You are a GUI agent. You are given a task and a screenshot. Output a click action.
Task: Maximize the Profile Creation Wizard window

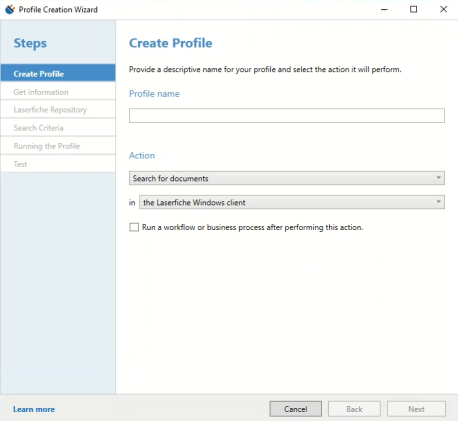[413, 9]
